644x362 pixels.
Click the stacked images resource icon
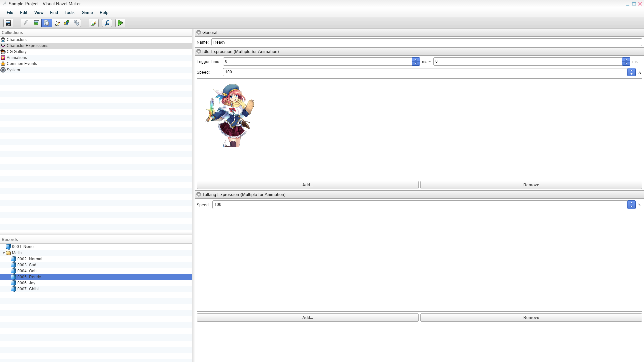tap(94, 23)
